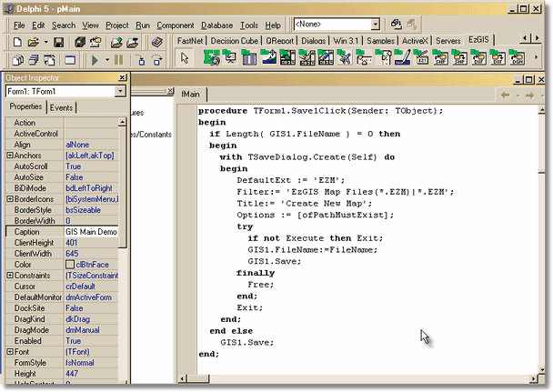Select the pen tablet EzGIS component
The image size is (553, 392).
pyautogui.click(x=402, y=58)
